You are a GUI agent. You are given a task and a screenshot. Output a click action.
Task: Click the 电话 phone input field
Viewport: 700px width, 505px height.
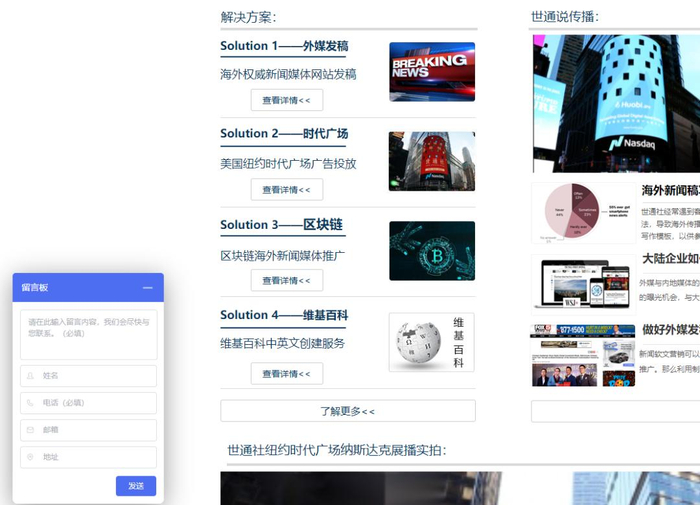[x=88, y=403]
